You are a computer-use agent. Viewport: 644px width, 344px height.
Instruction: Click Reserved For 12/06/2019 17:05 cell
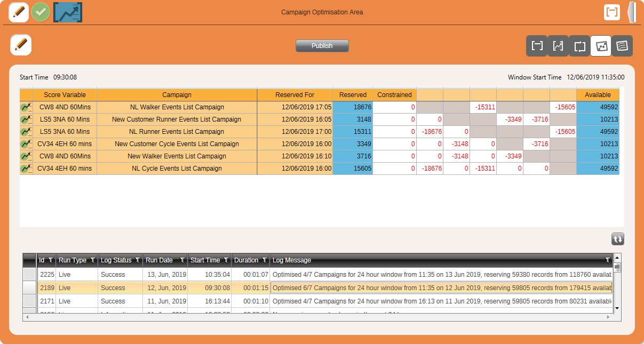point(295,107)
